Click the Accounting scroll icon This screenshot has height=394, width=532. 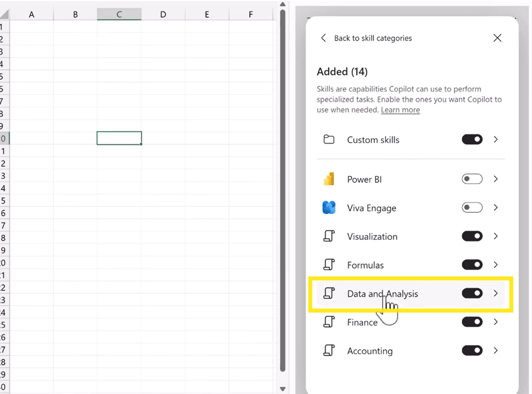[x=329, y=350]
